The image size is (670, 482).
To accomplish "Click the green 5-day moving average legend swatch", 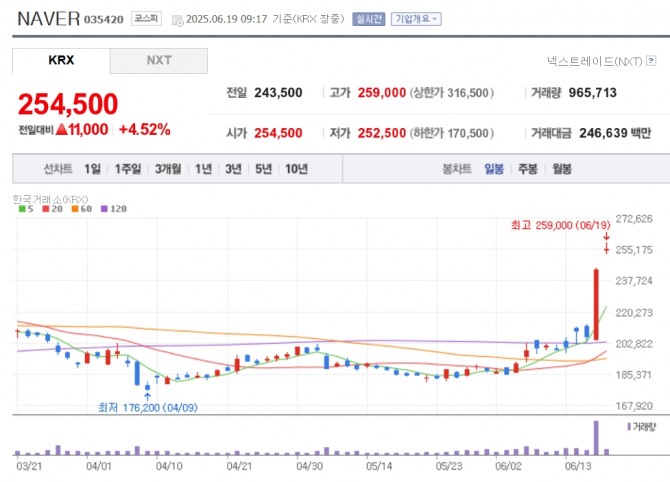I will click(22, 209).
